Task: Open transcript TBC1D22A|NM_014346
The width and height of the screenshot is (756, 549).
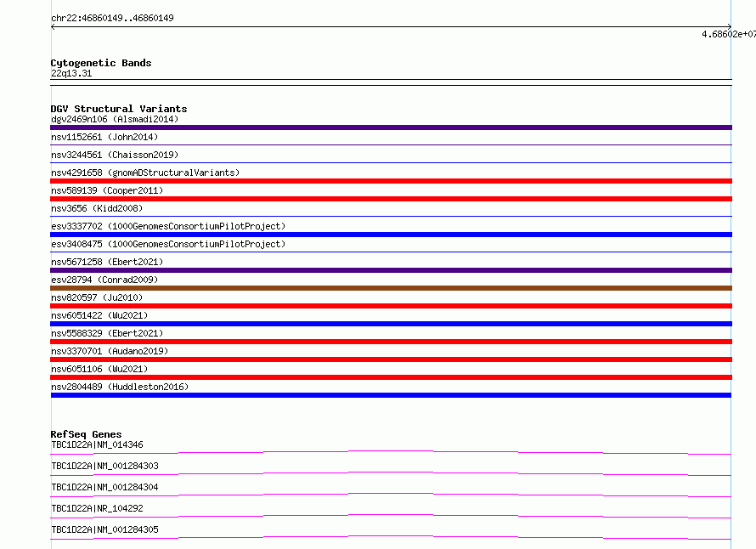Action: tap(97, 444)
